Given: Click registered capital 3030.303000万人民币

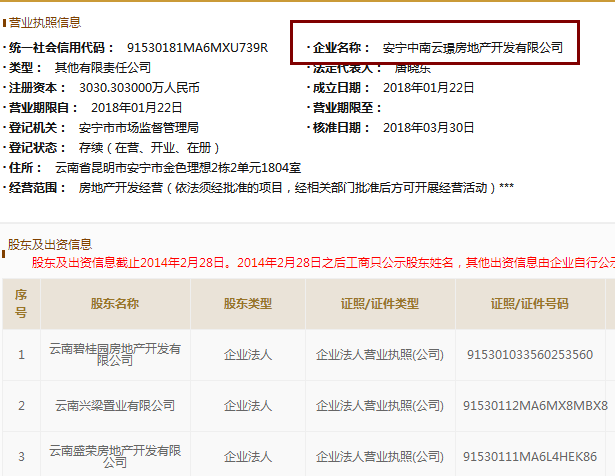Looking at the screenshot, I should tap(139, 88).
